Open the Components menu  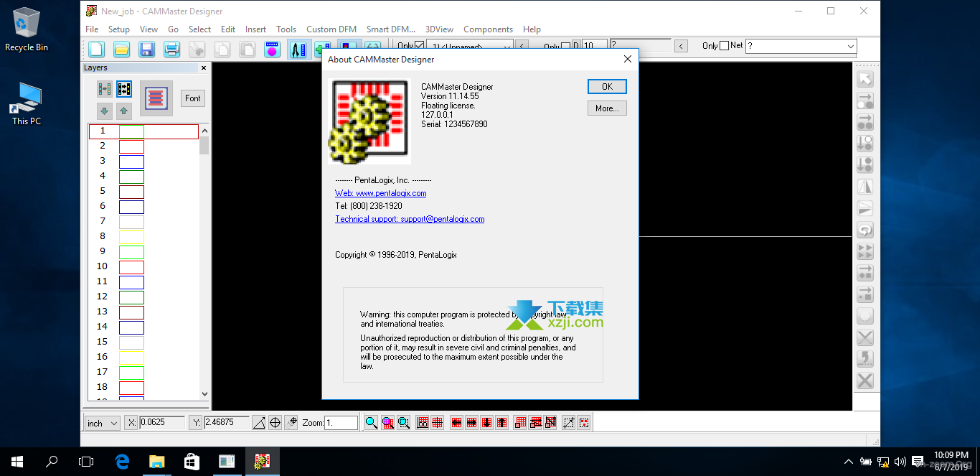(x=488, y=29)
